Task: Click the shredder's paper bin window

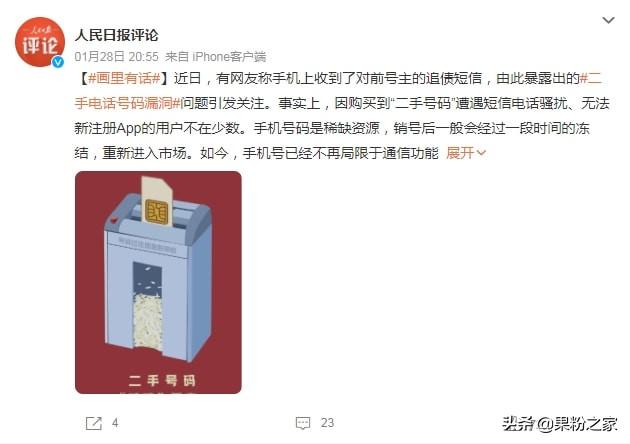Action: (147, 305)
